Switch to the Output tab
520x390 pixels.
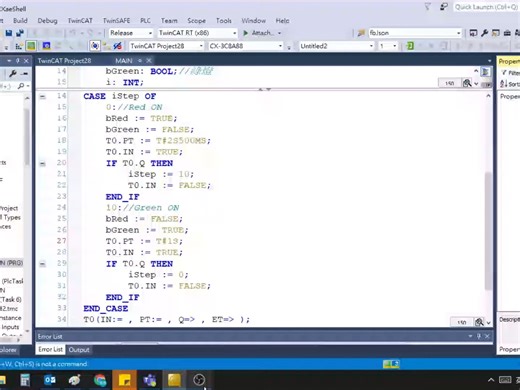[x=79, y=350]
